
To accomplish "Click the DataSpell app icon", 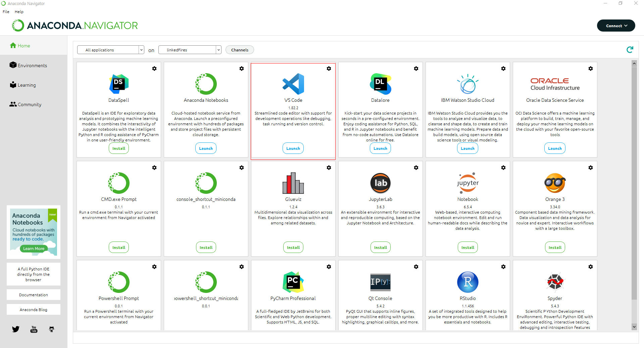I will click(119, 84).
